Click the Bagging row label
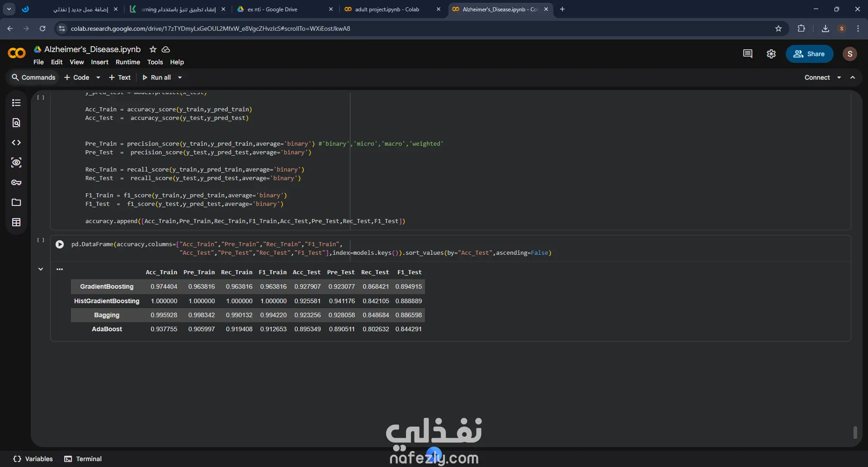The image size is (868, 467). coord(107,315)
